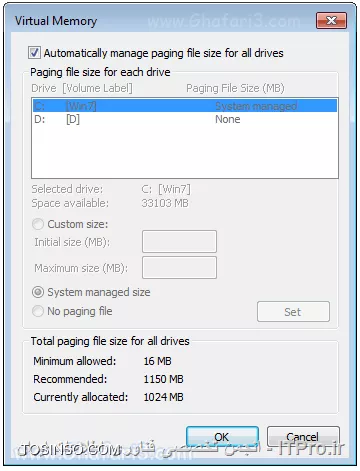Click the Paging File Size (MB) column header
The width and height of the screenshot is (360, 471).
[x=235, y=88]
